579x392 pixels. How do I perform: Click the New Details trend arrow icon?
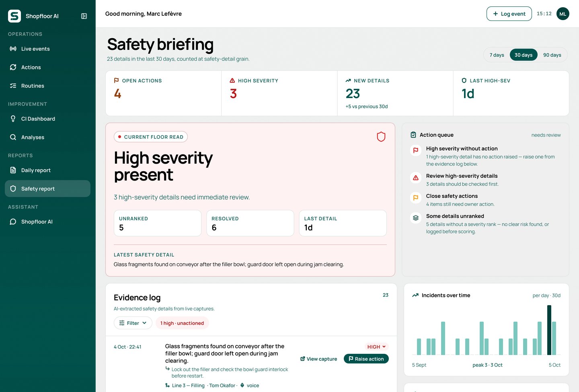[348, 80]
